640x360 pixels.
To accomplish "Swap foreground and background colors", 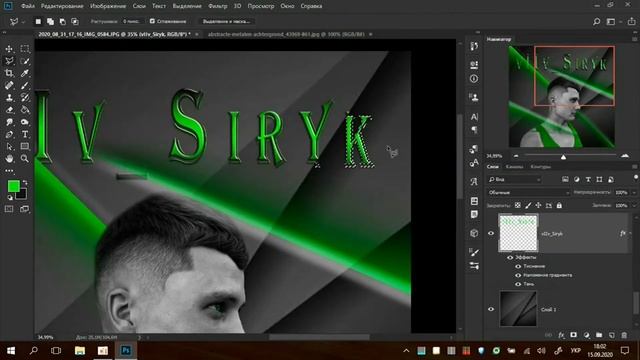I will (25, 182).
